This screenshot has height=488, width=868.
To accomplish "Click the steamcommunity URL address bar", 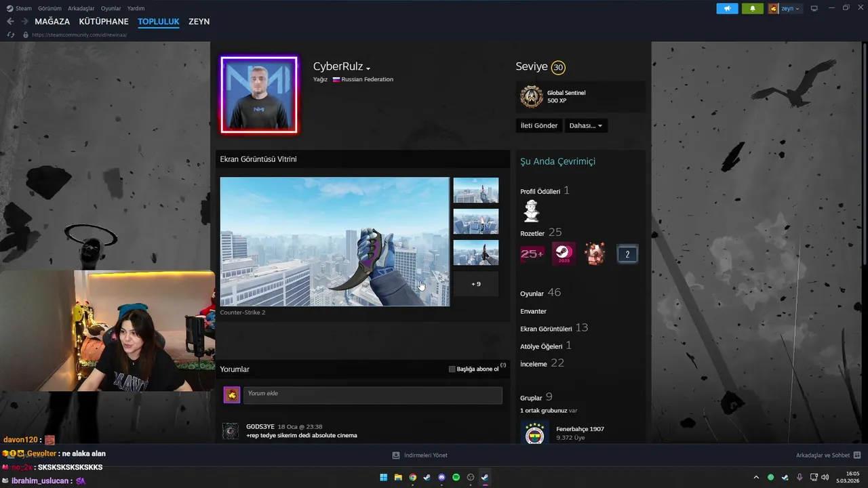I will pos(79,35).
